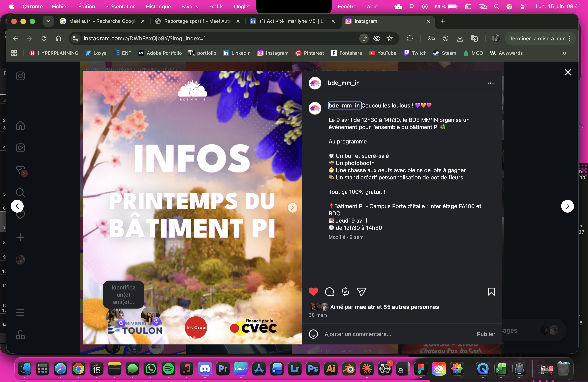Click the Instagram logo in sidebar
The image size is (588, 382).
pyautogui.click(x=20, y=76)
